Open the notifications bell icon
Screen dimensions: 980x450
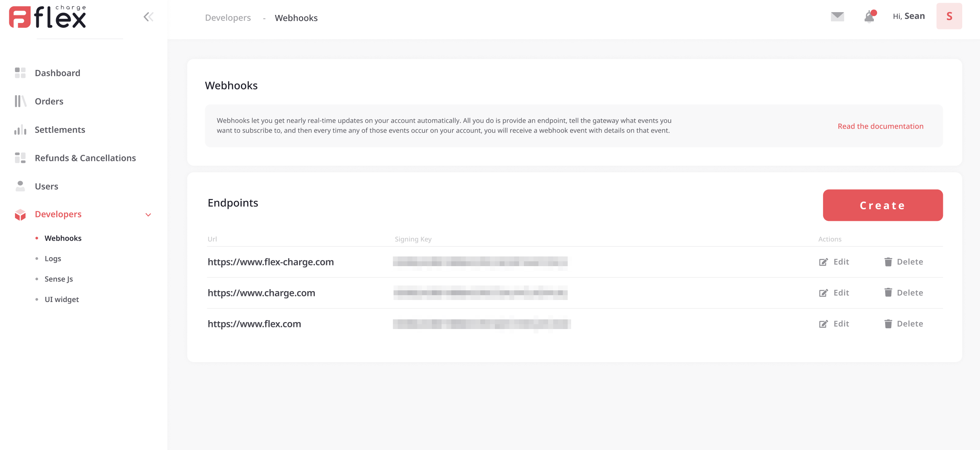pos(869,17)
